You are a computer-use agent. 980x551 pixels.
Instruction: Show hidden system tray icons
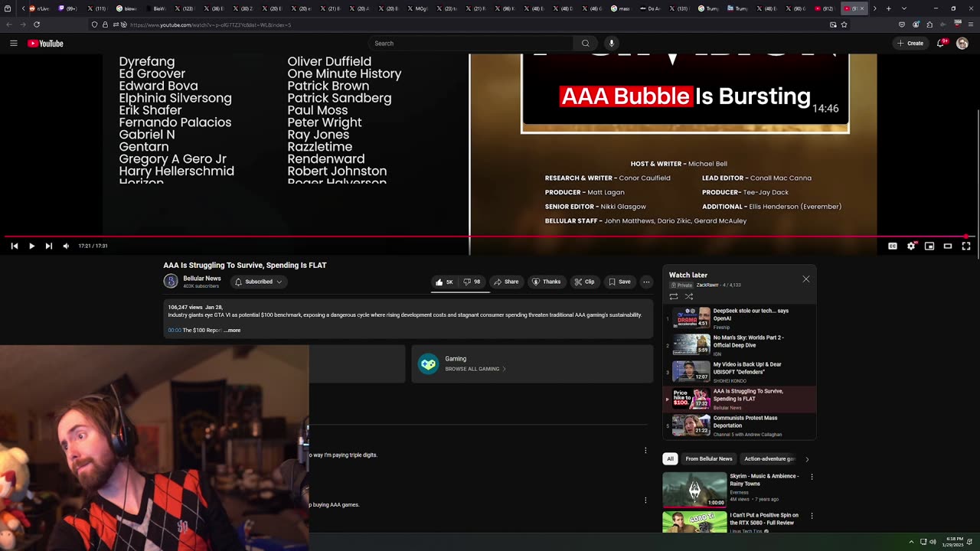tap(911, 542)
